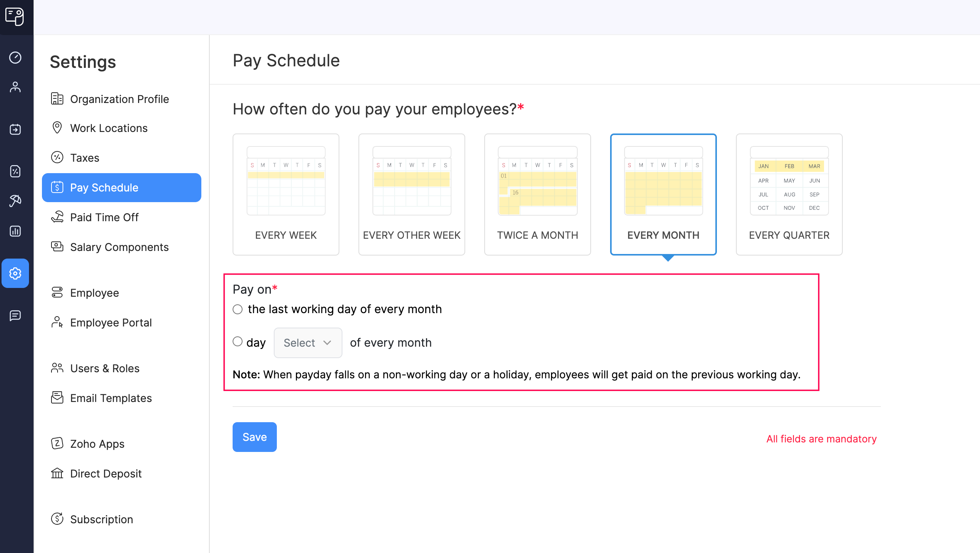Click the pay runs calendar-arrow icon

(x=15, y=129)
